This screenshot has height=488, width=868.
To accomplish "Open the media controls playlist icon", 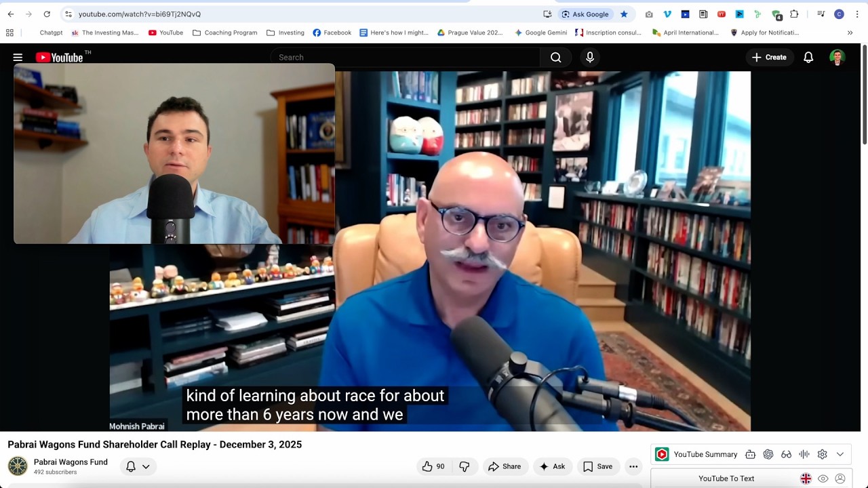I will point(821,14).
